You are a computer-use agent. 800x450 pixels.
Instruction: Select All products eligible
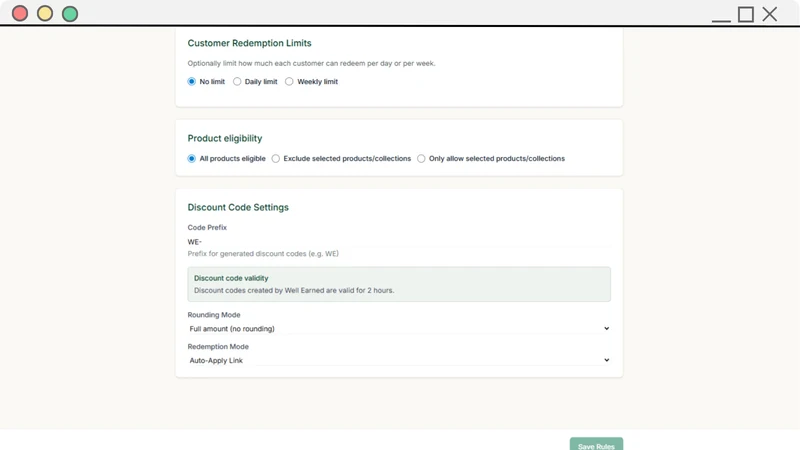click(191, 159)
